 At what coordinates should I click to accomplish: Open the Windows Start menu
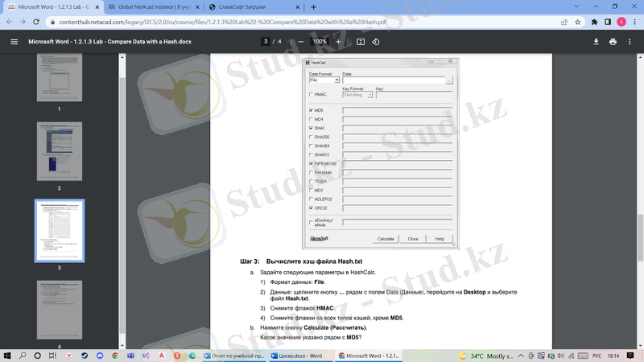pos(8,355)
